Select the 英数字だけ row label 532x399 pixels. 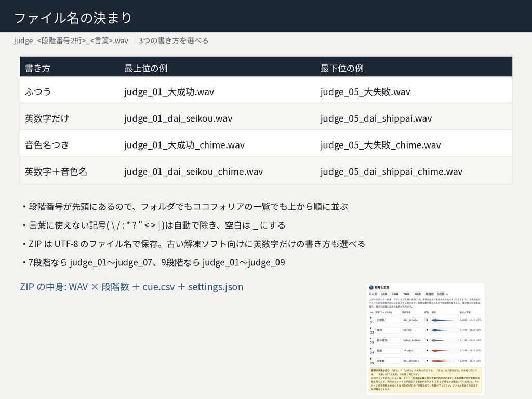[47, 118]
